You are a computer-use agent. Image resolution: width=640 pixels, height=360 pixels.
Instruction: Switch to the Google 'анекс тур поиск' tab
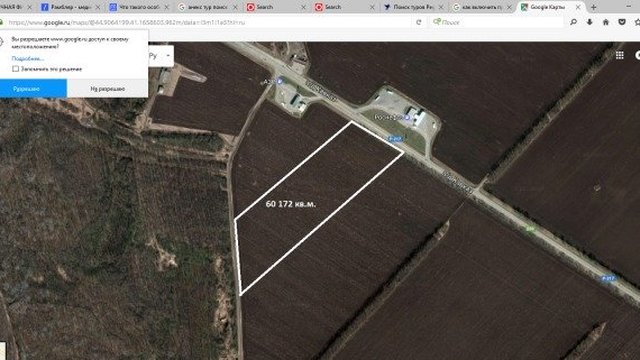coord(208,7)
